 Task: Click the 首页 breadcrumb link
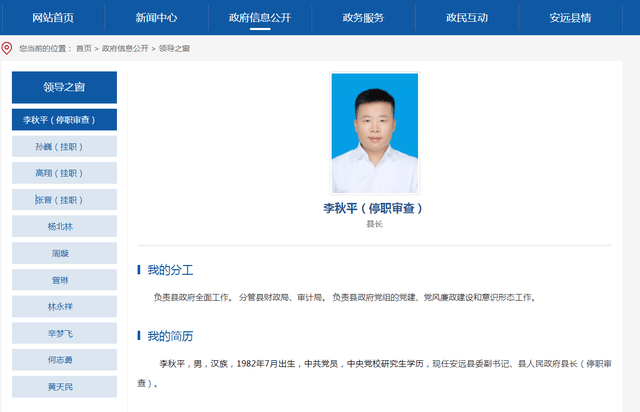84,49
